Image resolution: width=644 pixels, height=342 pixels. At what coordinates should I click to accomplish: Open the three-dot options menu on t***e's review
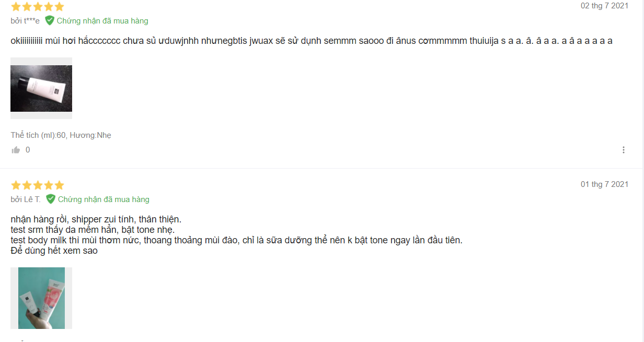pos(624,150)
